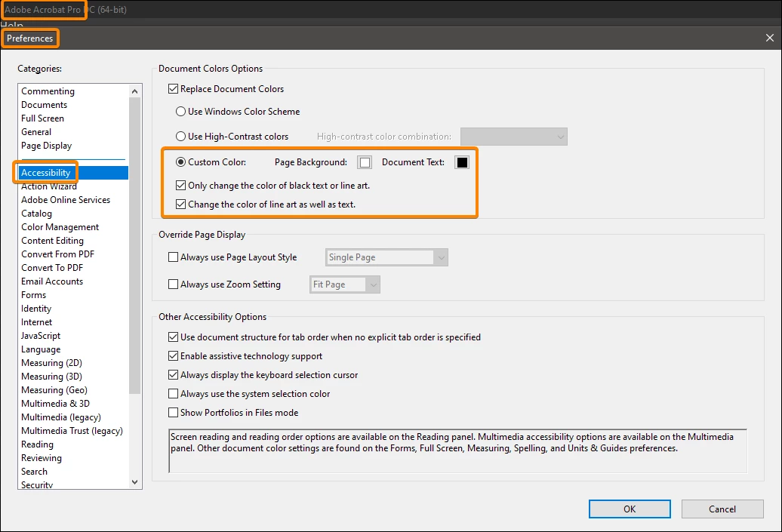The height and width of the screenshot is (532, 782).
Task: Pick a Page Background color swatch
Action: (365, 162)
